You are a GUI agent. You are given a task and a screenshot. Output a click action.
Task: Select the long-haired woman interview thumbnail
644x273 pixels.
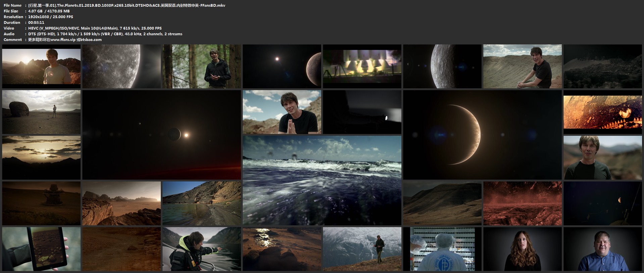tap(522, 249)
